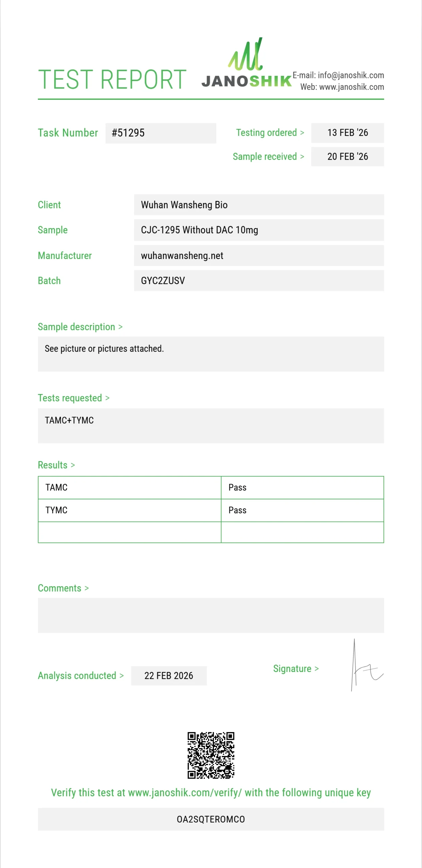
Task: Click the handwritten signature
Action: pos(367,665)
